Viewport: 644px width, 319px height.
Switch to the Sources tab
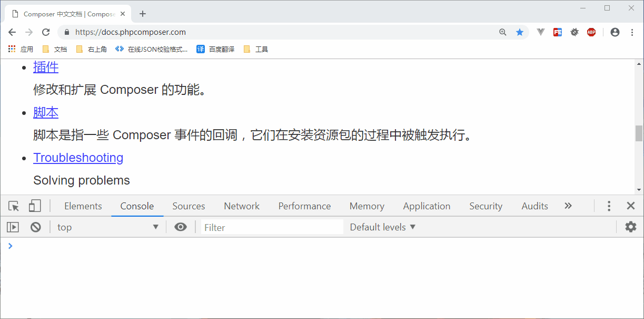coord(189,206)
